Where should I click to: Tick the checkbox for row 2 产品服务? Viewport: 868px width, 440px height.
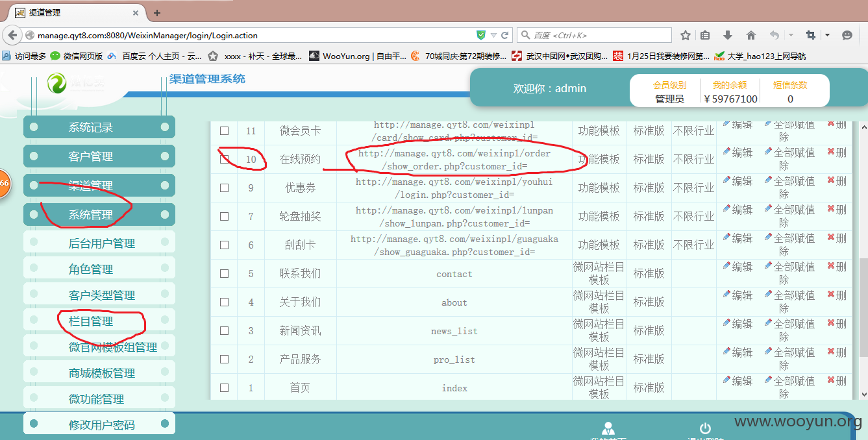coord(224,359)
